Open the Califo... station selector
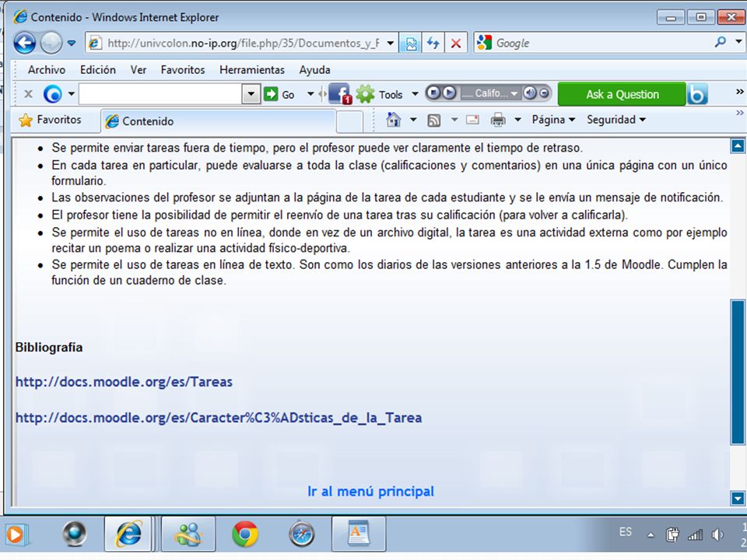Viewport: 747px width, 560px height. click(x=491, y=93)
